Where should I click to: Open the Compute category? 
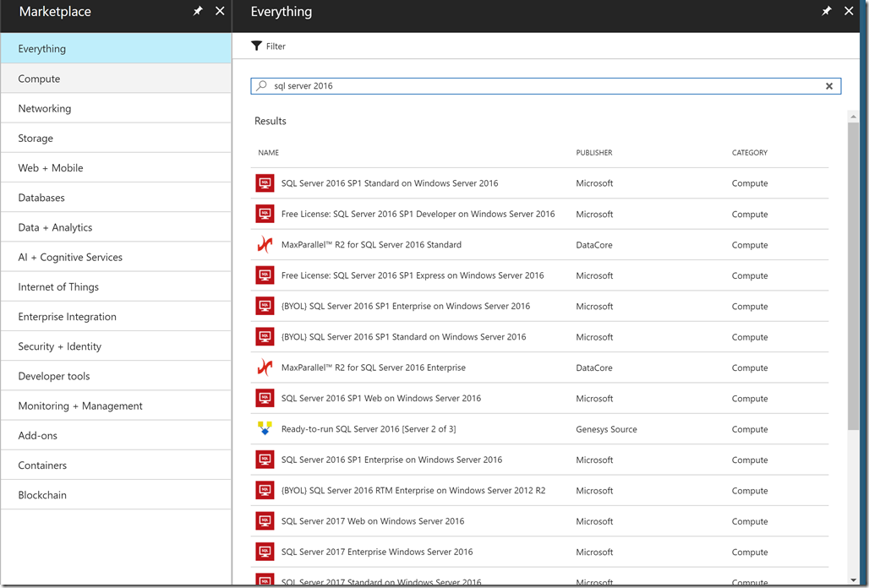(x=116, y=78)
